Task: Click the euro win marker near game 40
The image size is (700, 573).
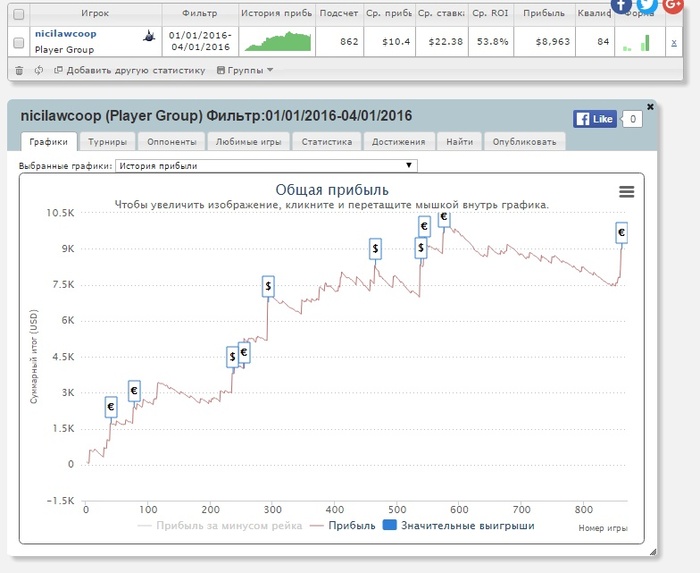Action: [x=111, y=407]
